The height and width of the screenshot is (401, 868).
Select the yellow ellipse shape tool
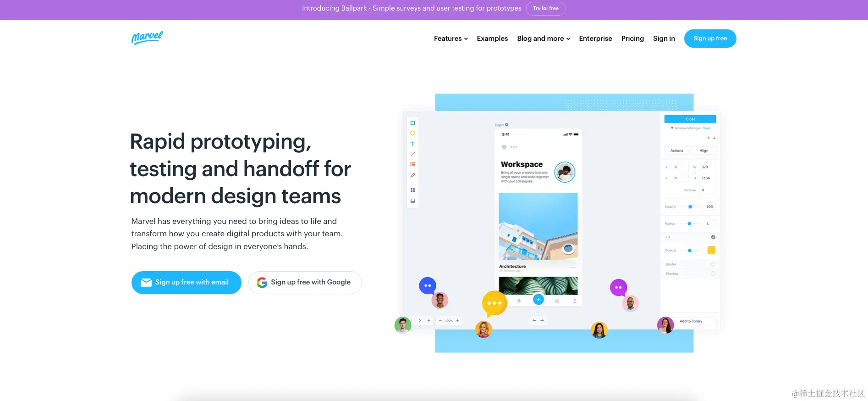tap(412, 133)
